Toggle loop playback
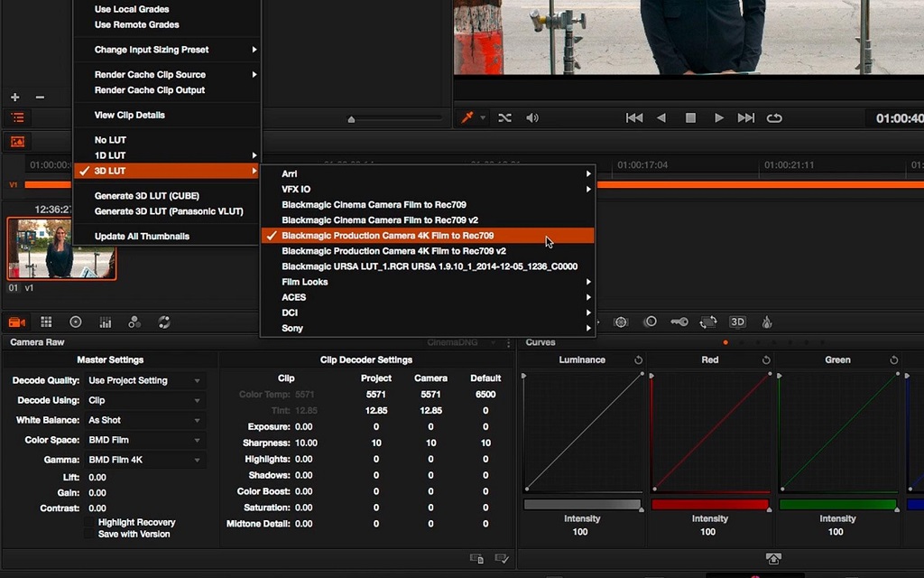Image resolution: width=924 pixels, height=578 pixels. point(774,118)
